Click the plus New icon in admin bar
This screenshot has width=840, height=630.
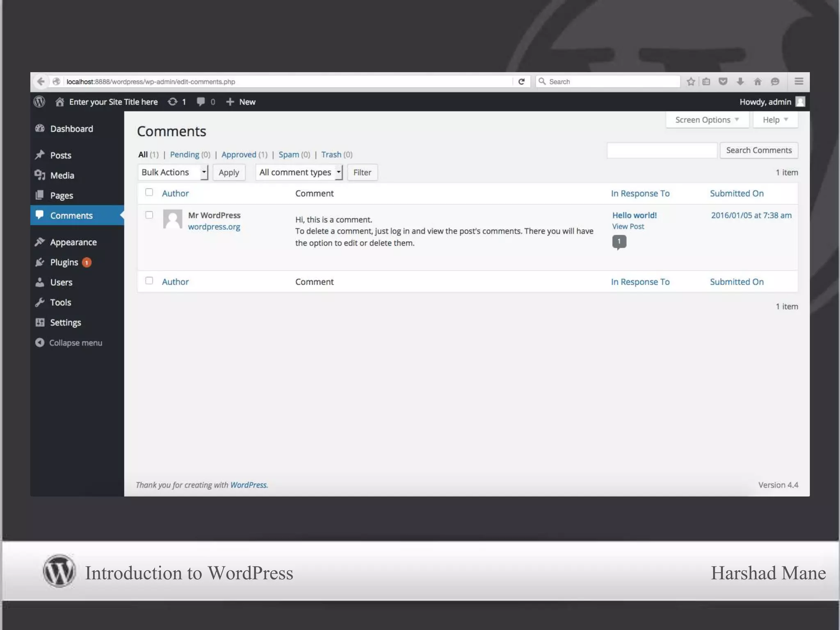tap(230, 101)
